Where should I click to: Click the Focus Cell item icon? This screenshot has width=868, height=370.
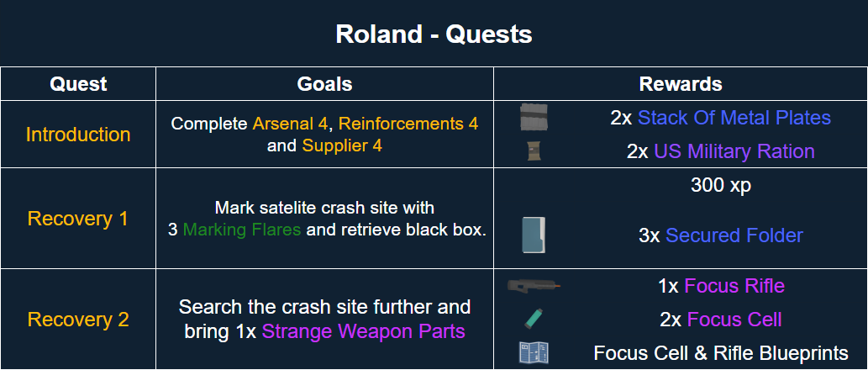tap(534, 319)
